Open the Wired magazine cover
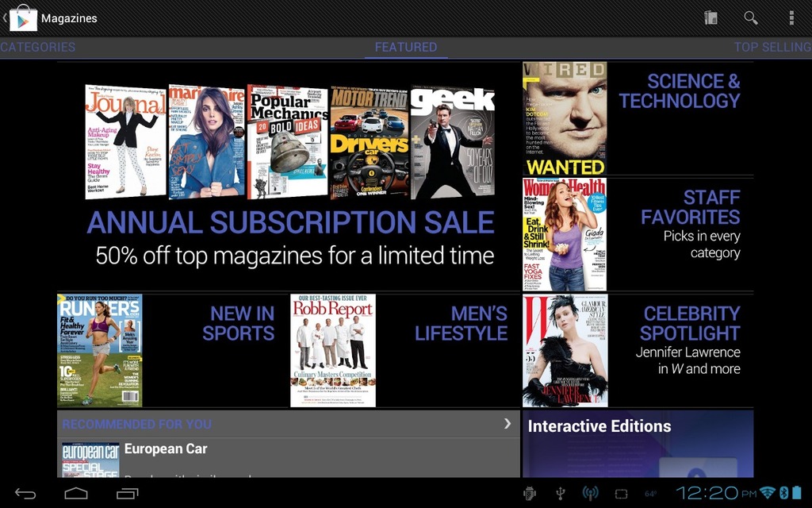The width and height of the screenshot is (812, 508). pos(565,119)
